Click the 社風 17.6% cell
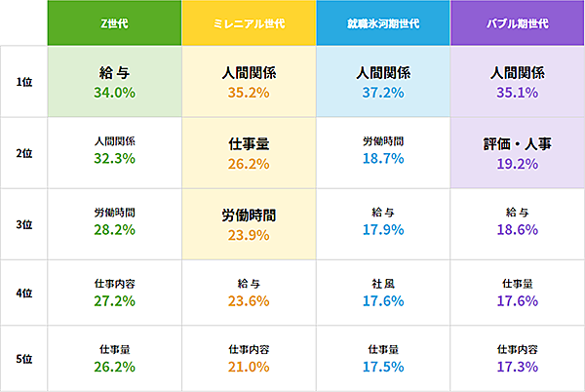This screenshot has width=585, height=392. click(383, 294)
